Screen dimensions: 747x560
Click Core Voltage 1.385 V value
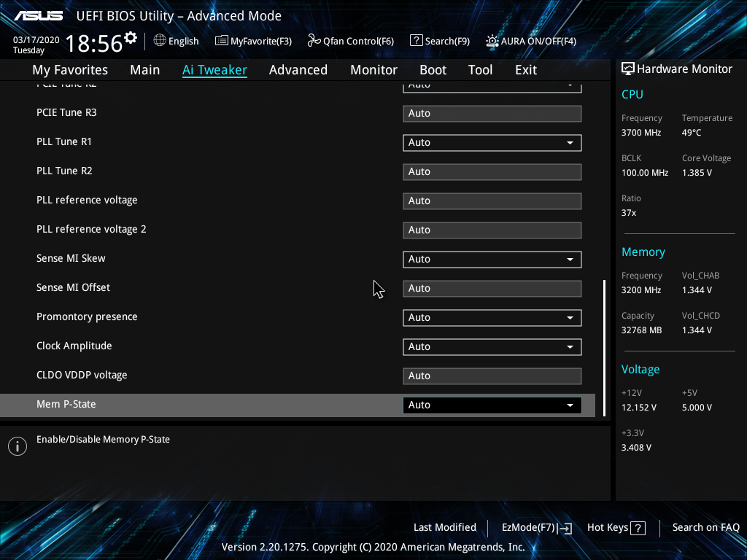697,173
